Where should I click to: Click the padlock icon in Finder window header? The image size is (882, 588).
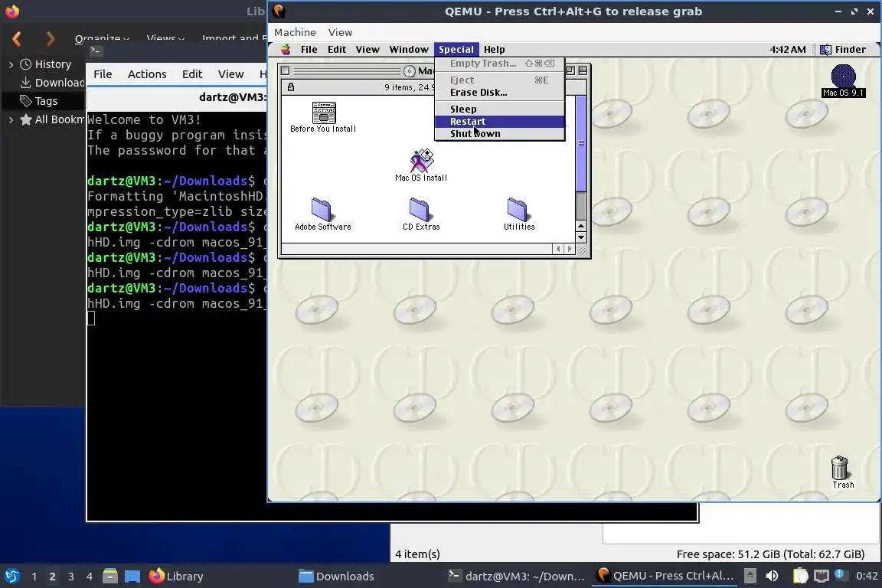point(291,87)
